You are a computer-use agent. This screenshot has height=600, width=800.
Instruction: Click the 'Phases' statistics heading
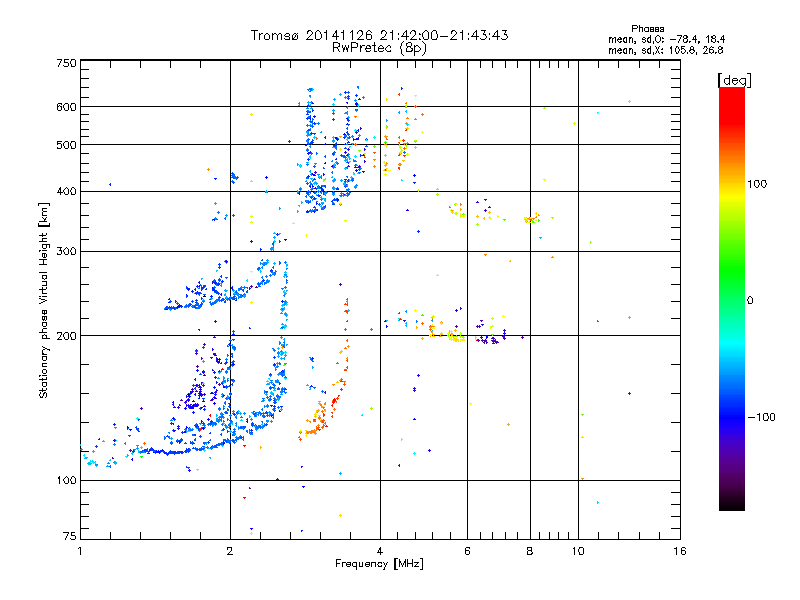(647, 29)
